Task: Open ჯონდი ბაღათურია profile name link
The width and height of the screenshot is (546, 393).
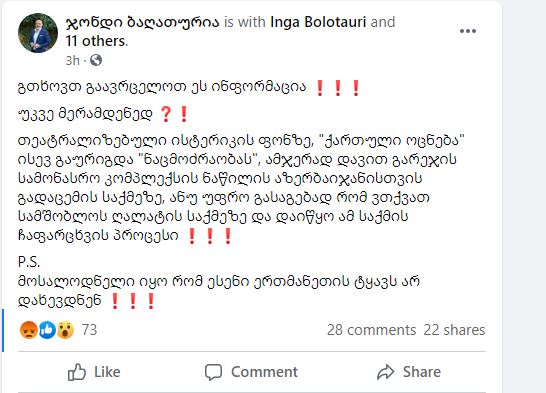Action: click(142, 22)
